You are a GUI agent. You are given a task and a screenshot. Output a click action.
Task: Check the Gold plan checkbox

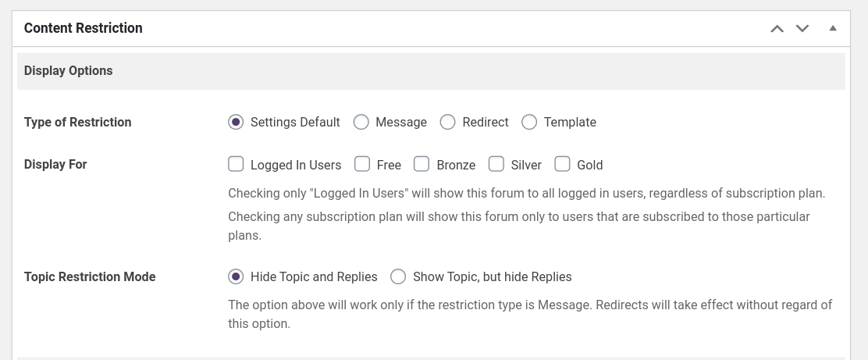click(563, 164)
